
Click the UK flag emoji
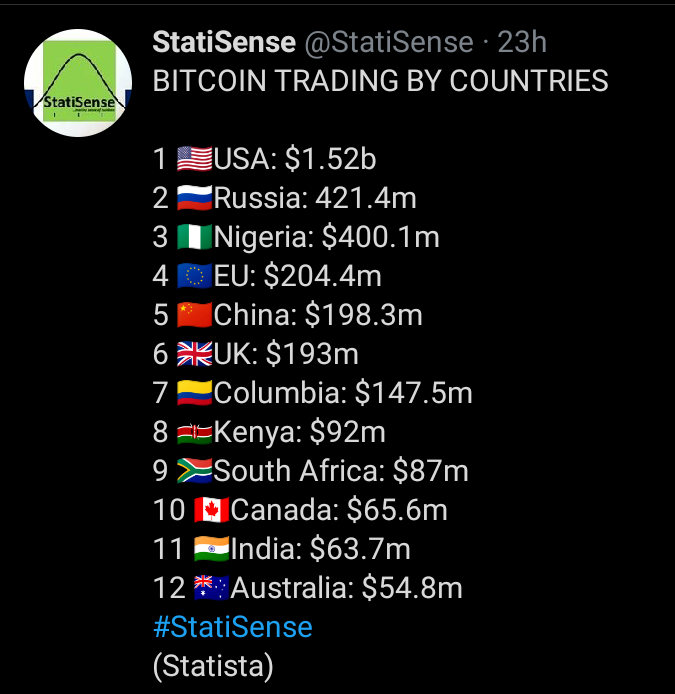[x=194, y=354]
